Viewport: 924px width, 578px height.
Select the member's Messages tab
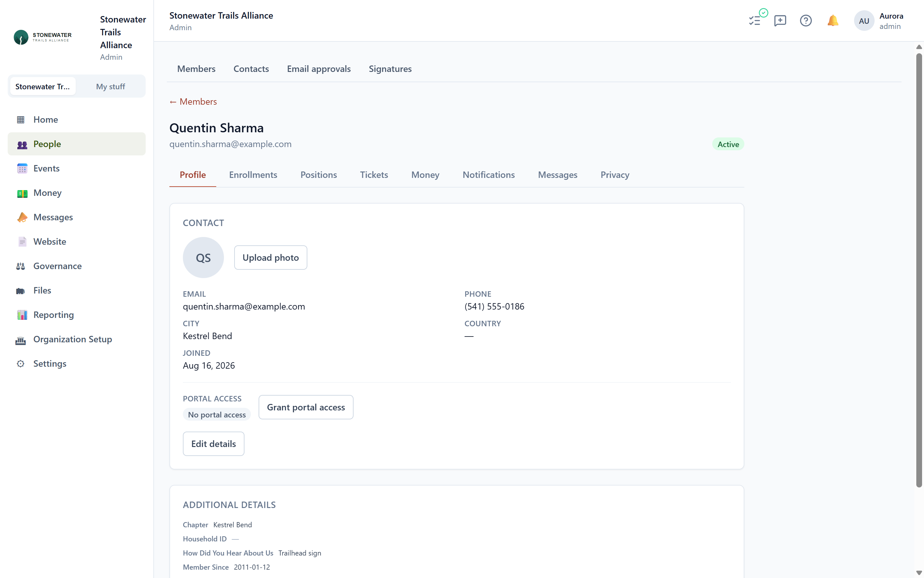[558, 175]
